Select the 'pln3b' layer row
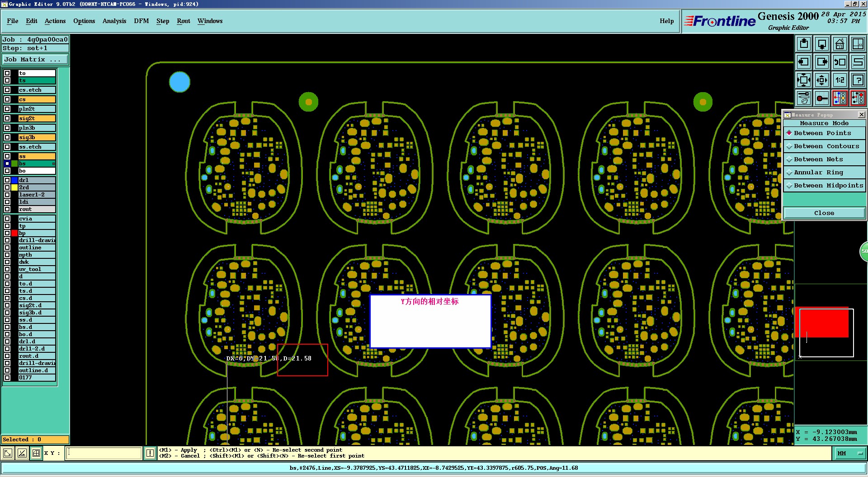This screenshot has width=868, height=477. 37,128
